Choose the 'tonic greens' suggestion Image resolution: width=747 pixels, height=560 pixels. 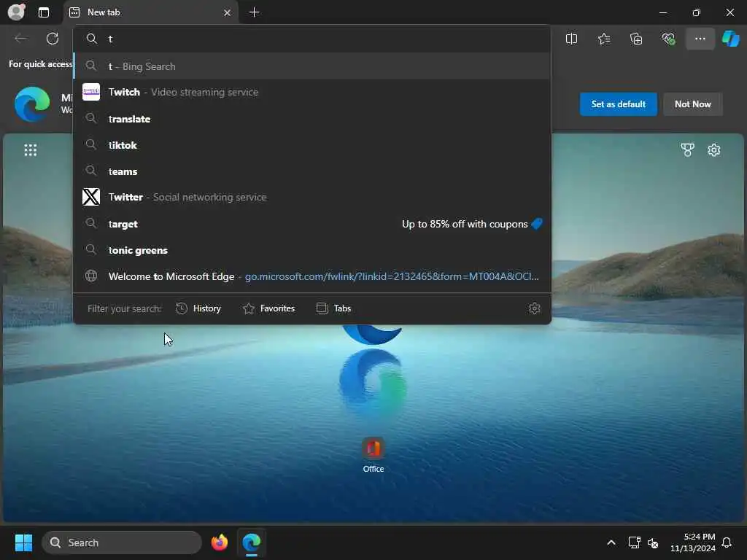312,250
